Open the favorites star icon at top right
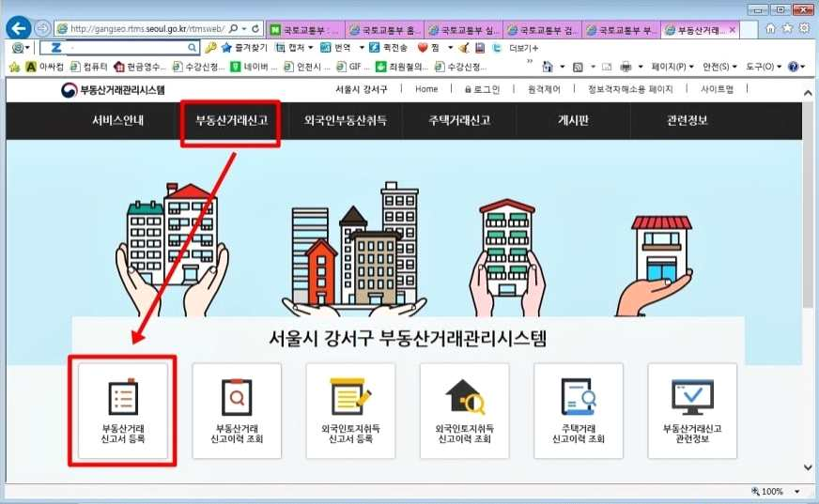Image resolution: width=819 pixels, height=504 pixels. [x=788, y=28]
